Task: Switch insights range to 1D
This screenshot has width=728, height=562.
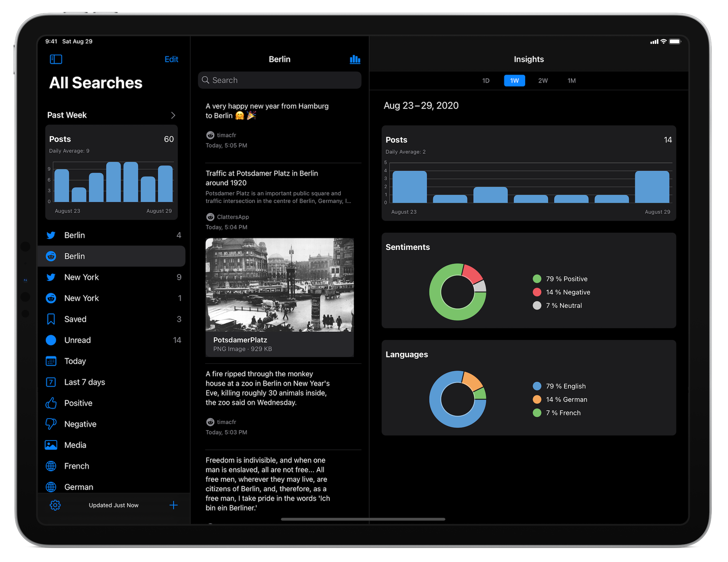Action: (x=486, y=81)
